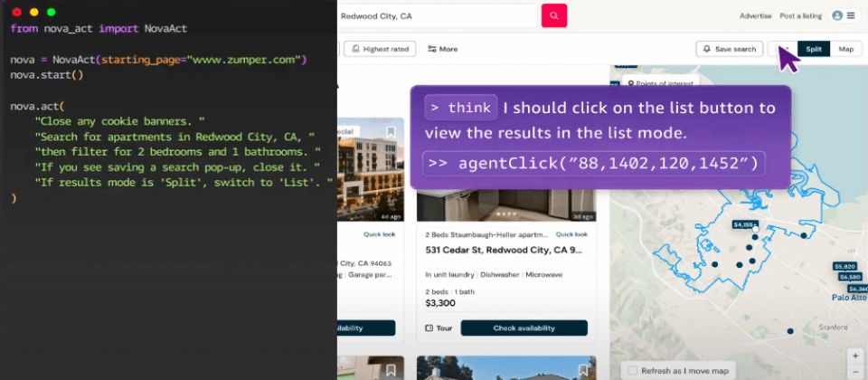Screen dimensions: 868x380
Task: Open the apartment building listing photo
Action: pos(371,169)
